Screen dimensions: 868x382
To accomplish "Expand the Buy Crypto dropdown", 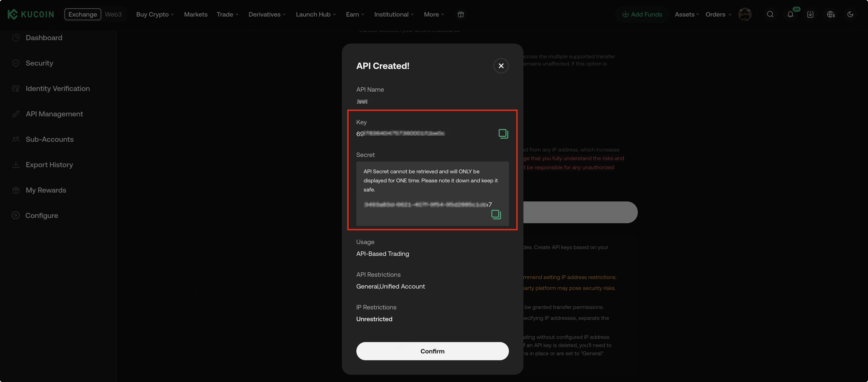I will 155,14.
